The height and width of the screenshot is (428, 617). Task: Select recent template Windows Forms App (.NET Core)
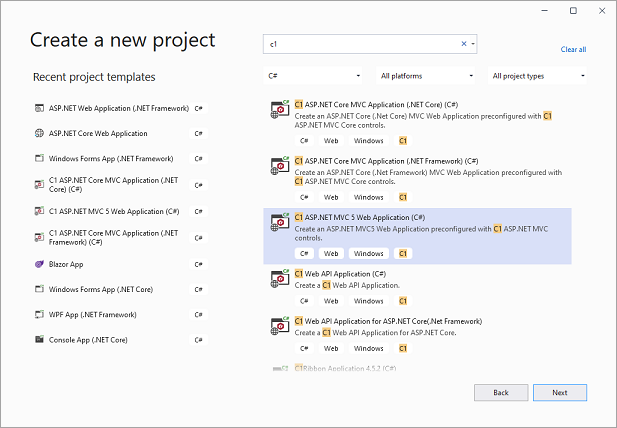click(x=100, y=289)
